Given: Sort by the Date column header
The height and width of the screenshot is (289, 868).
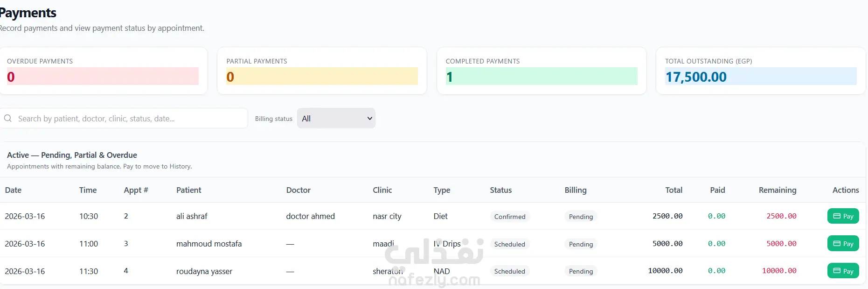Looking at the screenshot, I should 13,190.
